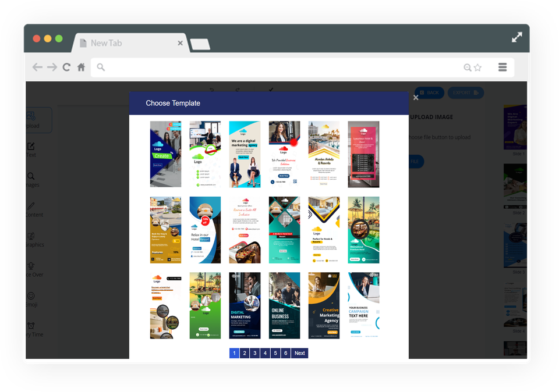Select the pink 'Luxurious Hotel' template
559x392 pixels.
pyautogui.click(x=363, y=154)
